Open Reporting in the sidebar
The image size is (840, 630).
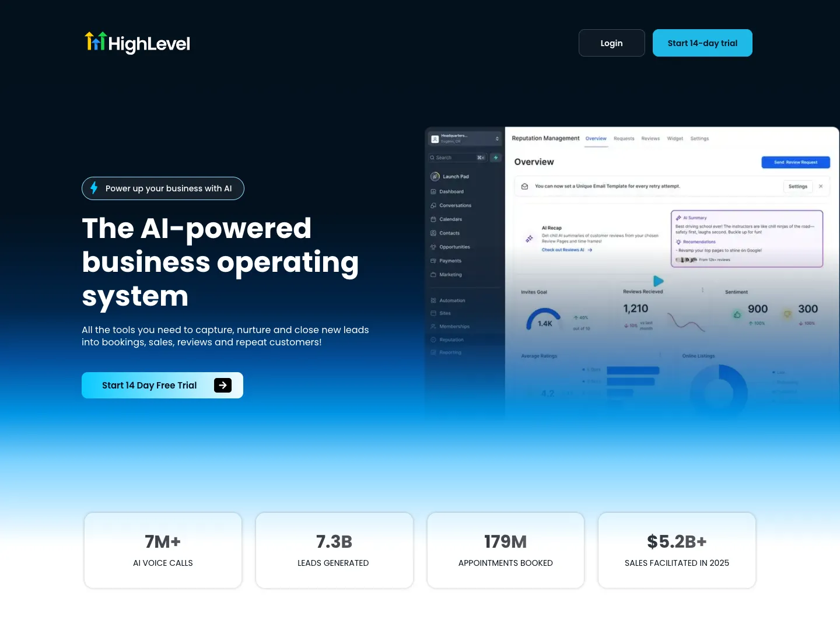[x=446, y=352]
